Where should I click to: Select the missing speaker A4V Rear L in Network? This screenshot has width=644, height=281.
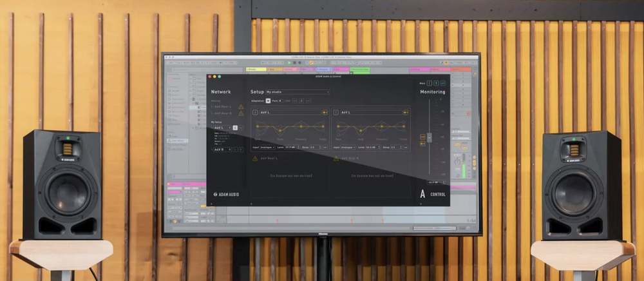tap(223, 107)
